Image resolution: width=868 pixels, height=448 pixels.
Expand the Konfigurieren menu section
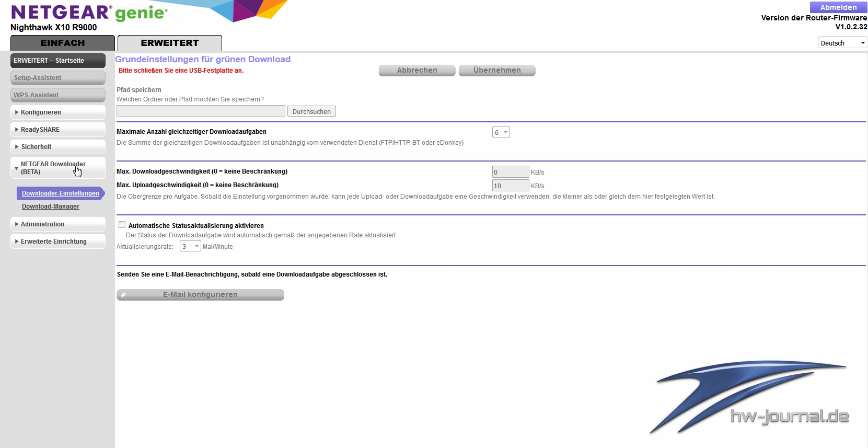pyautogui.click(x=57, y=112)
